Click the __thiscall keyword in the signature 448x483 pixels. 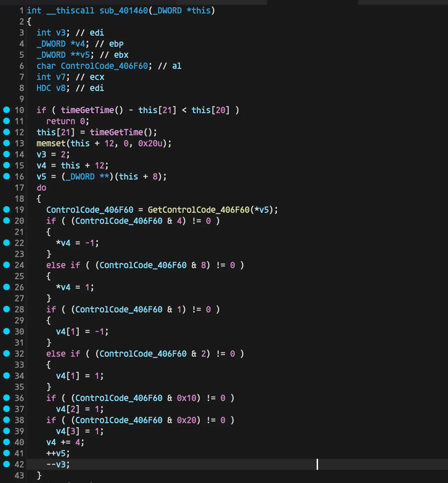[71, 11]
